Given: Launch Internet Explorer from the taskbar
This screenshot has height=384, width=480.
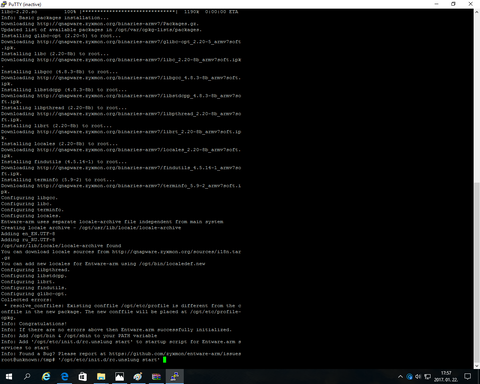Looking at the screenshot, I should (46, 377).
